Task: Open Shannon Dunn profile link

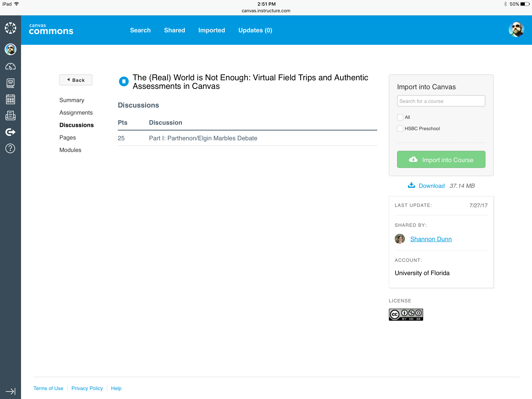Action: [431, 239]
